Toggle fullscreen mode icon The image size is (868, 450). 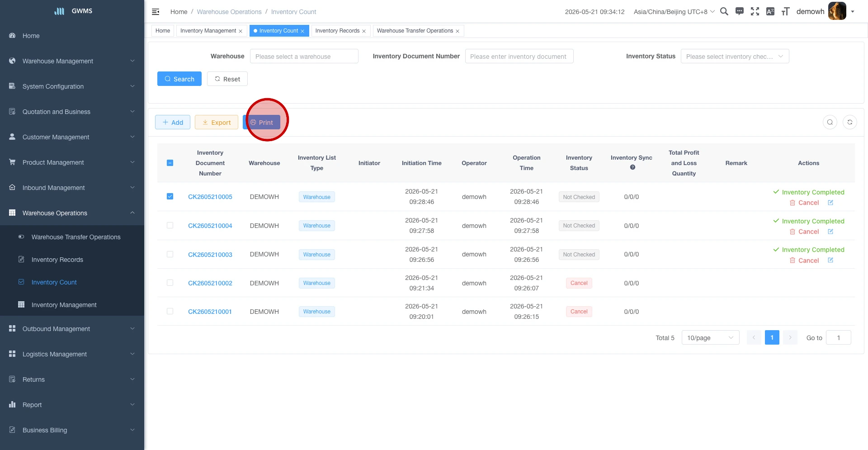point(755,11)
